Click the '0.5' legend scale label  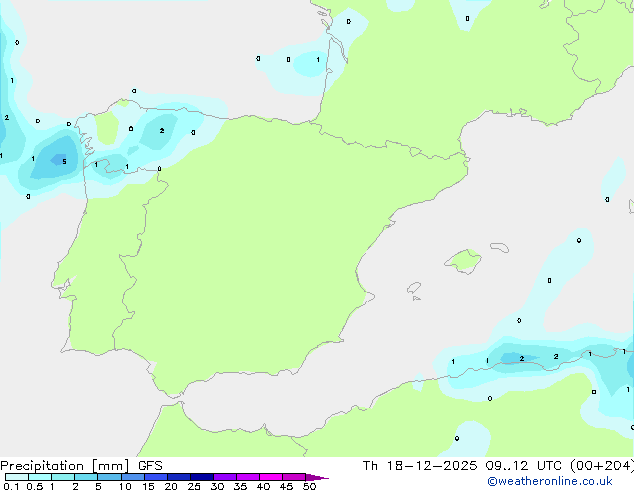34,486
